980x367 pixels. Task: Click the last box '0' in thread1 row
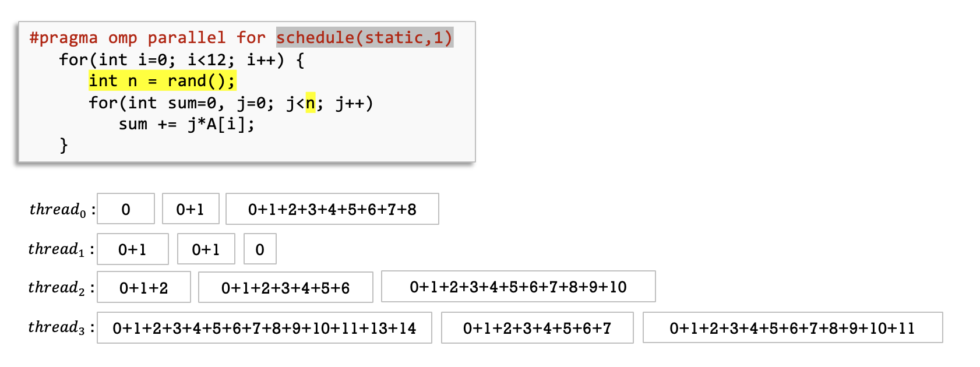click(x=260, y=249)
